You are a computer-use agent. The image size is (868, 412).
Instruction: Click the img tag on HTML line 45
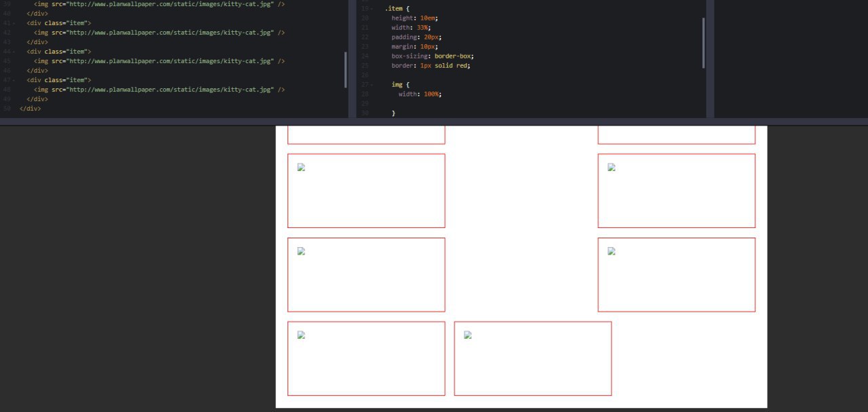point(159,61)
